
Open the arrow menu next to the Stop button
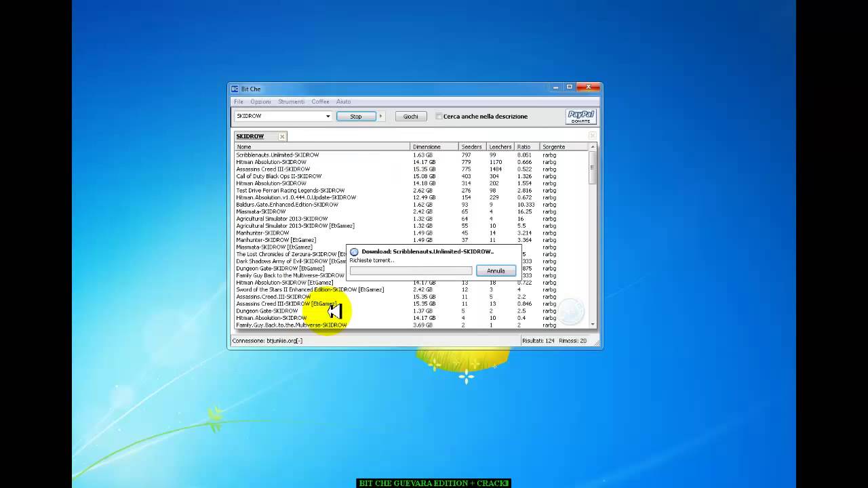[380, 117]
